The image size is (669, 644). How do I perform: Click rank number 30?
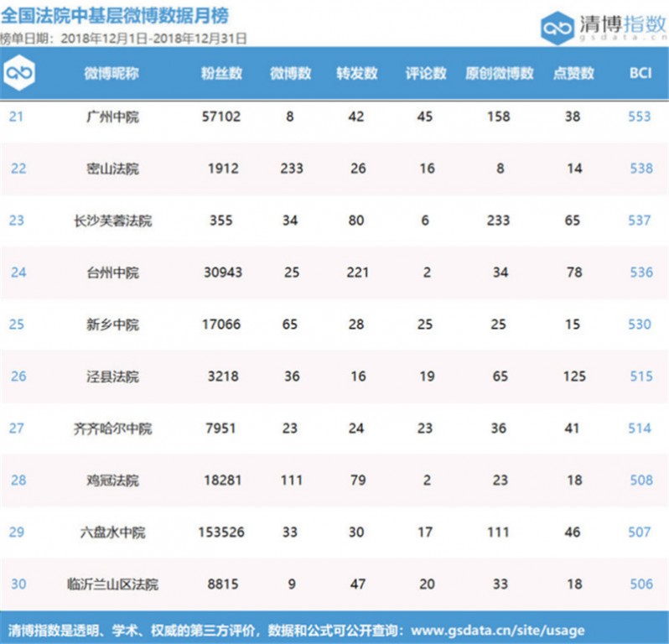click(x=18, y=584)
